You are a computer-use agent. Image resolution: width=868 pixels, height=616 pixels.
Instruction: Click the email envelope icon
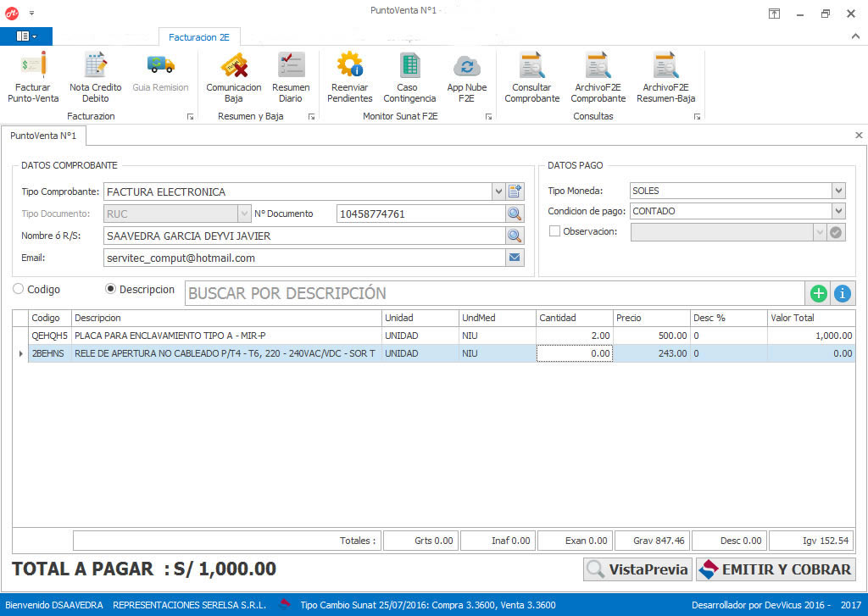pyautogui.click(x=515, y=258)
